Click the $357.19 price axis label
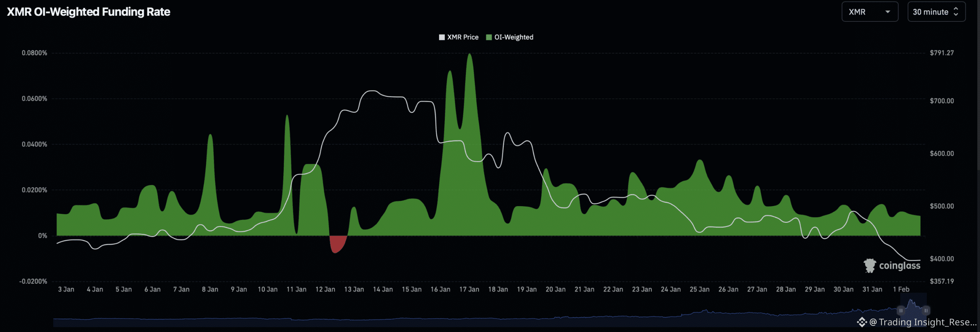980x332 pixels. [942, 282]
